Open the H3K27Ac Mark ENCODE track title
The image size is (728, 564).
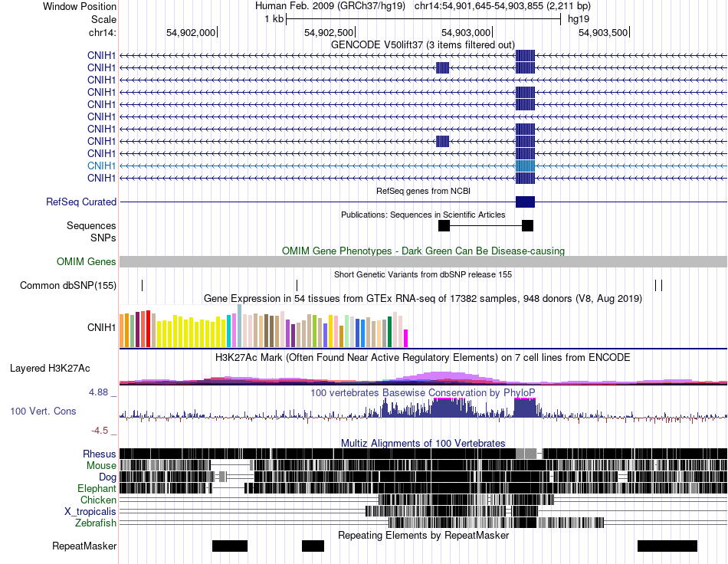(x=423, y=357)
